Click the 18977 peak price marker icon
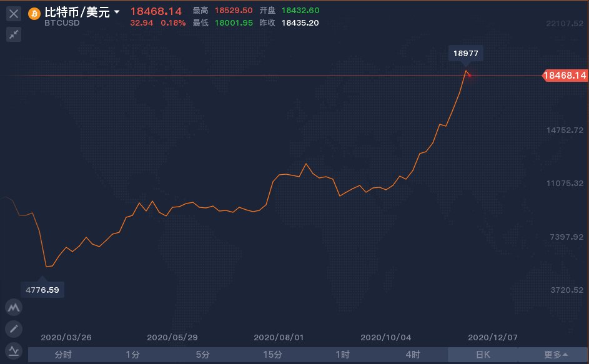589x364 pixels. click(x=465, y=54)
